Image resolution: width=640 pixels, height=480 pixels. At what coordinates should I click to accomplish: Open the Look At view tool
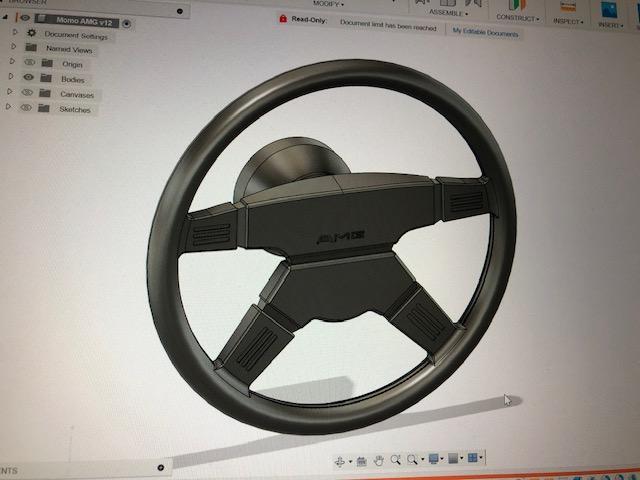361,461
